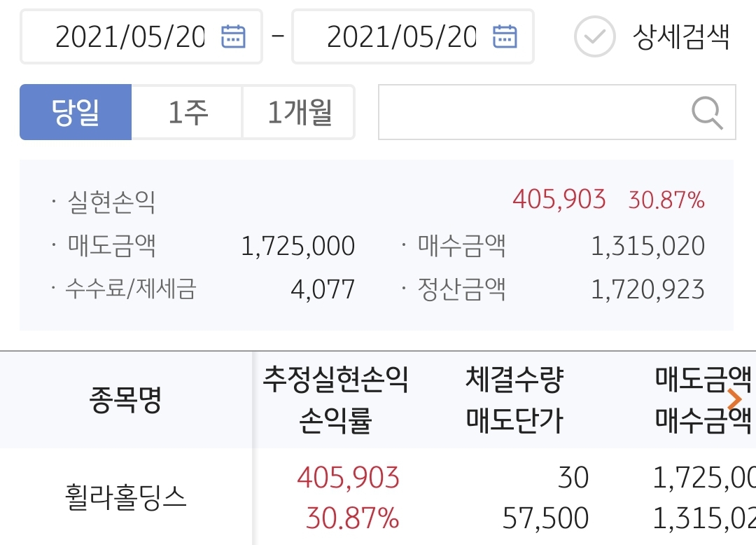Click the 정산금액 value 1,720,923

647,289
